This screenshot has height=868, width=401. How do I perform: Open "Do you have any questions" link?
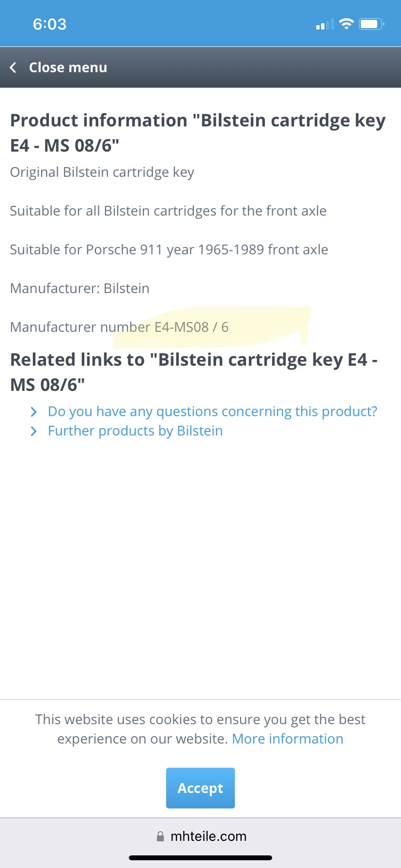[212, 412]
